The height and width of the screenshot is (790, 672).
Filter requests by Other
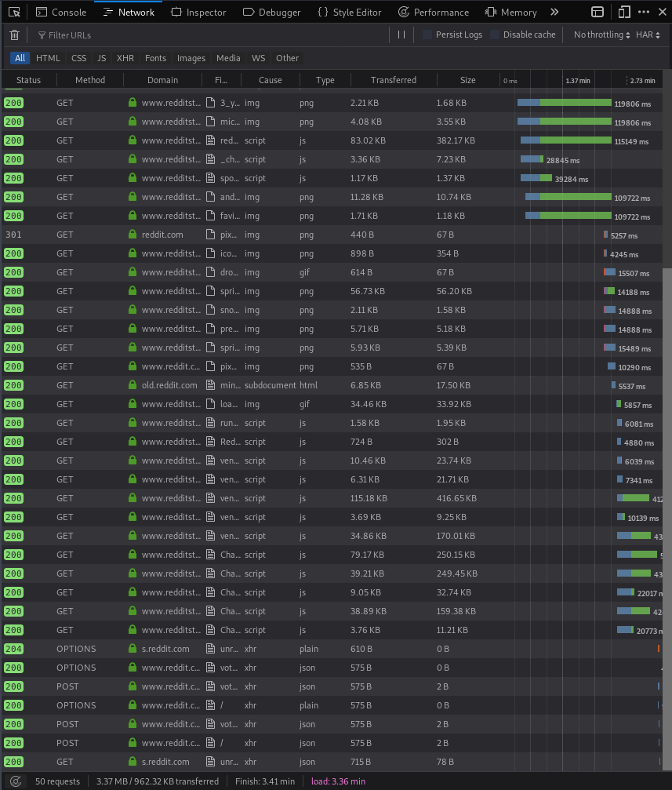288,58
